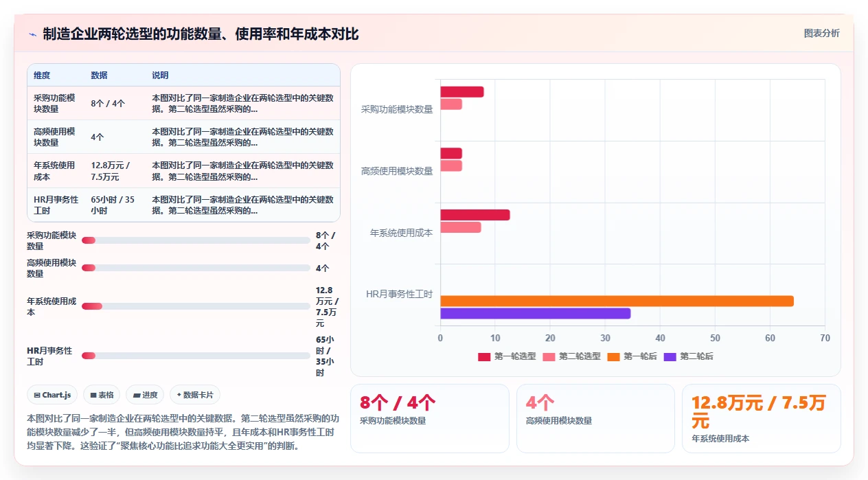Click the 年系统使用成本 progress row label
868x480 pixels.
[52, 306]
